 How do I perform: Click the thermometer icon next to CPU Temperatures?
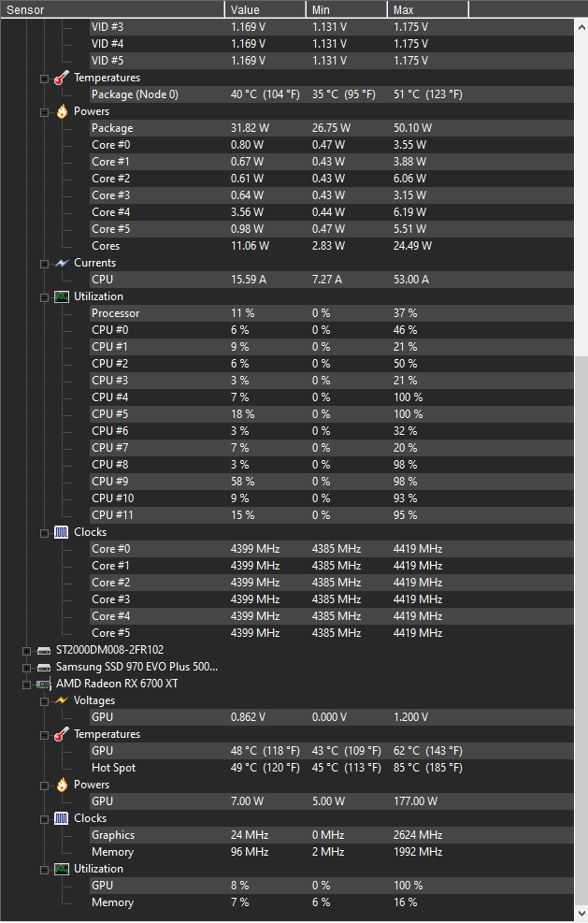click(60, 78)
